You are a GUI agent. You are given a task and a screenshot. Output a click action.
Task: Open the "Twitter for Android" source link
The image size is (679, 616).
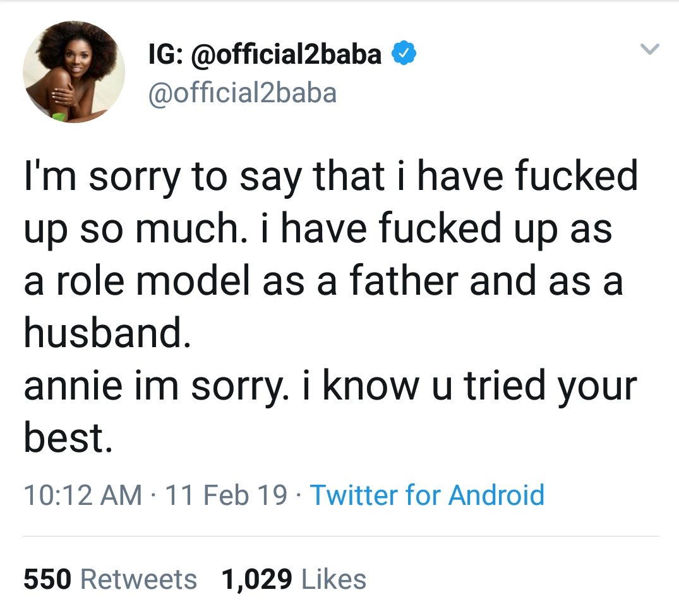pos(427,495)
